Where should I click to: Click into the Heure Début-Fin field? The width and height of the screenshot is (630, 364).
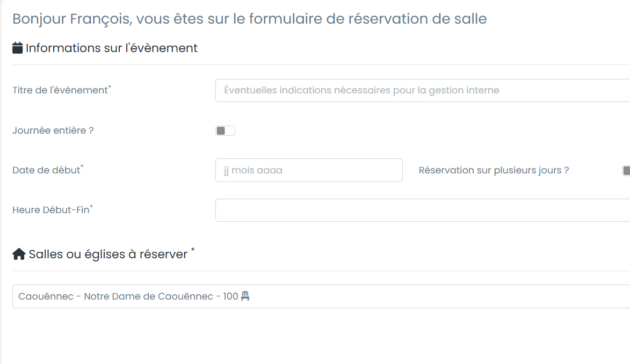click(x=422, y=210)
